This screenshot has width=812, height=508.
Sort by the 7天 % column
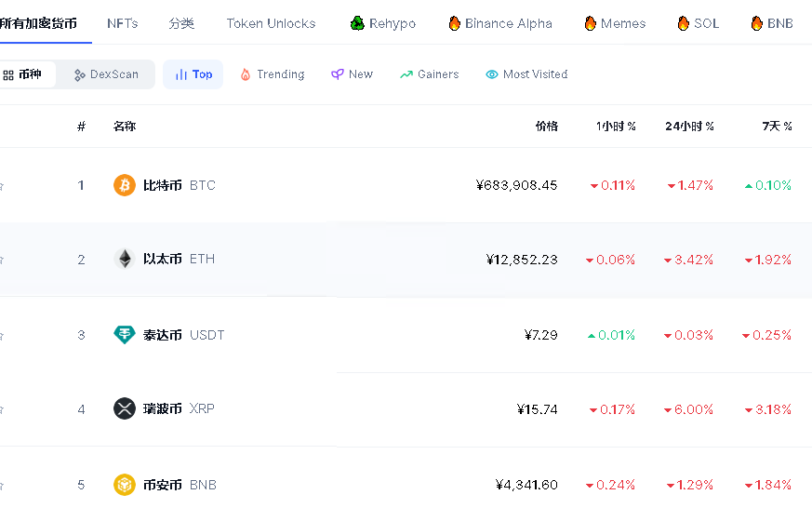pos(777,127)
